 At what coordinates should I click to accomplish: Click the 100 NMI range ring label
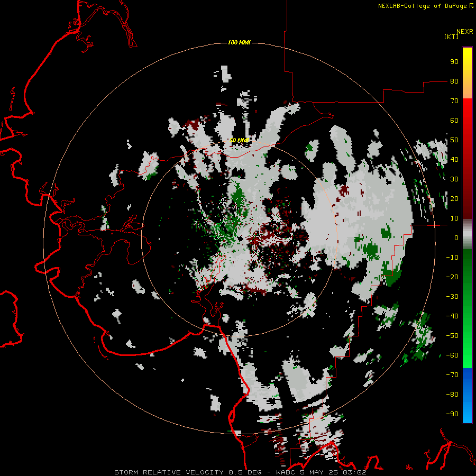[x=239, y=42]
